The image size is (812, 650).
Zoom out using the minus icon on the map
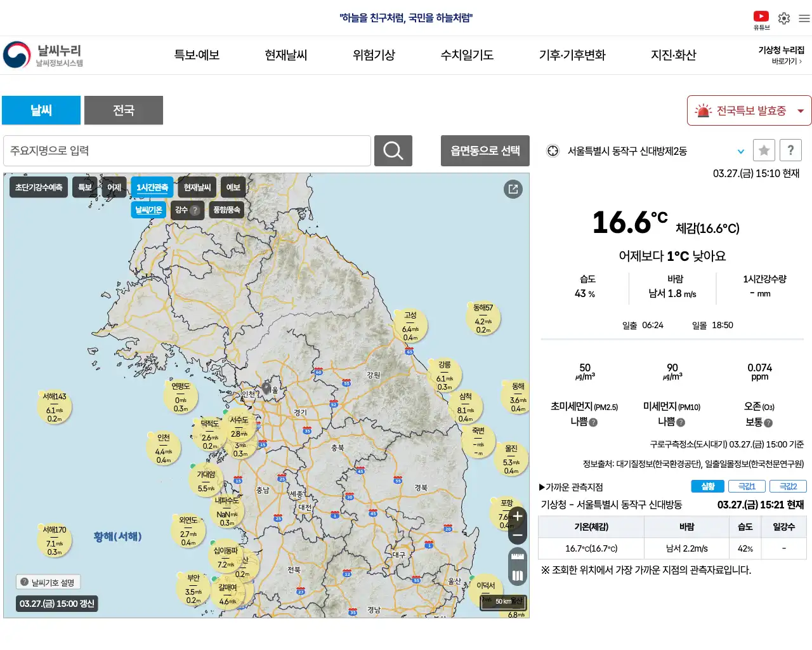[517, 535]
